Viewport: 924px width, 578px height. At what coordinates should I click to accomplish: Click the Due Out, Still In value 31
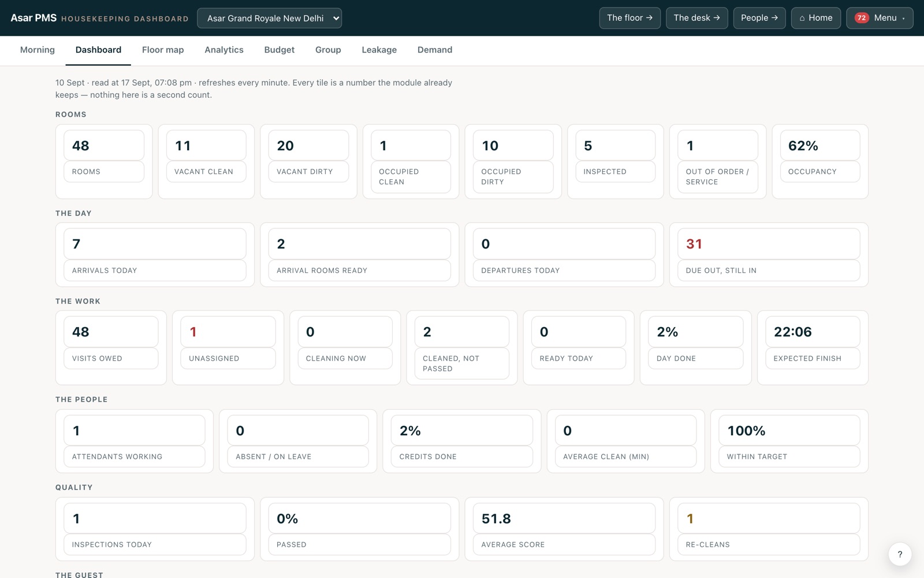(x=694, y=244)
